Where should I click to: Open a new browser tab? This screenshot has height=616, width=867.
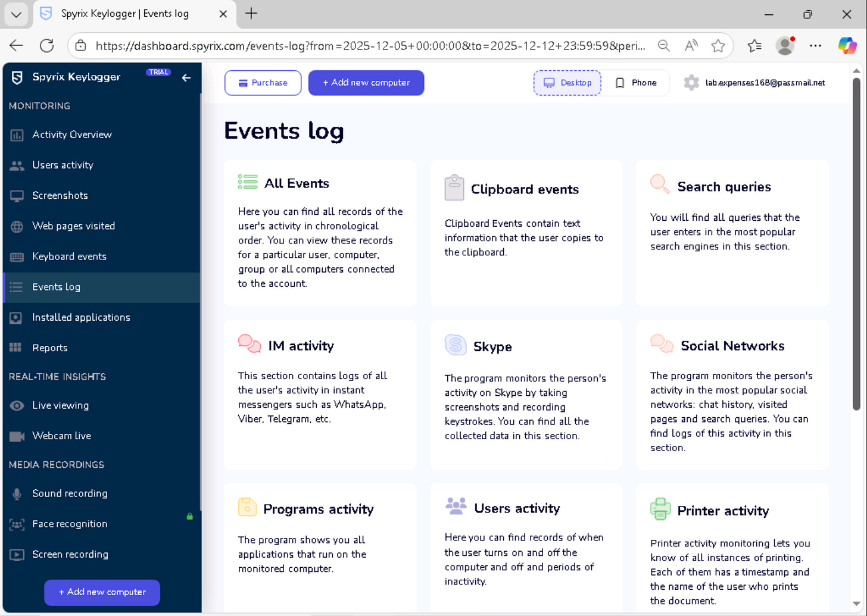click(x=251, y=13)
